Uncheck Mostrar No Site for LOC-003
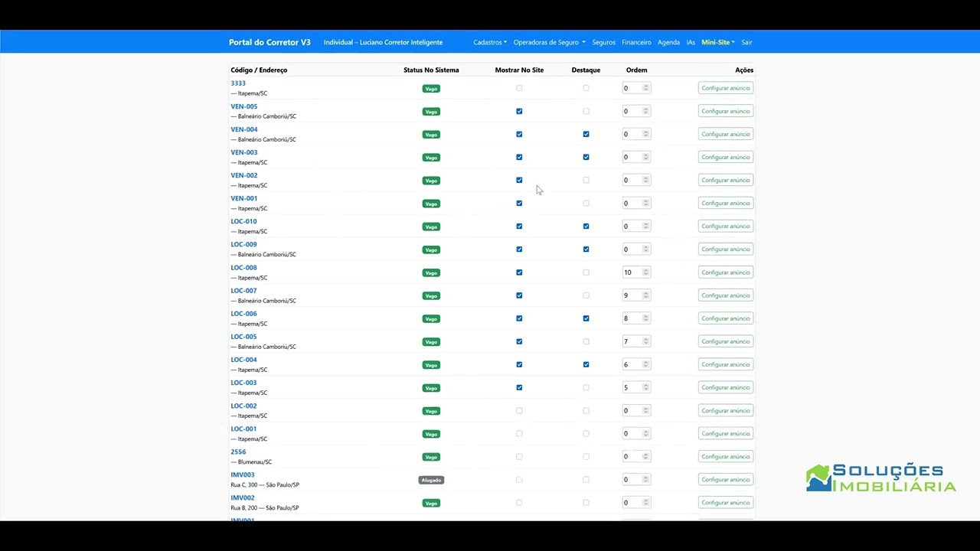 (x=519, y=387)
